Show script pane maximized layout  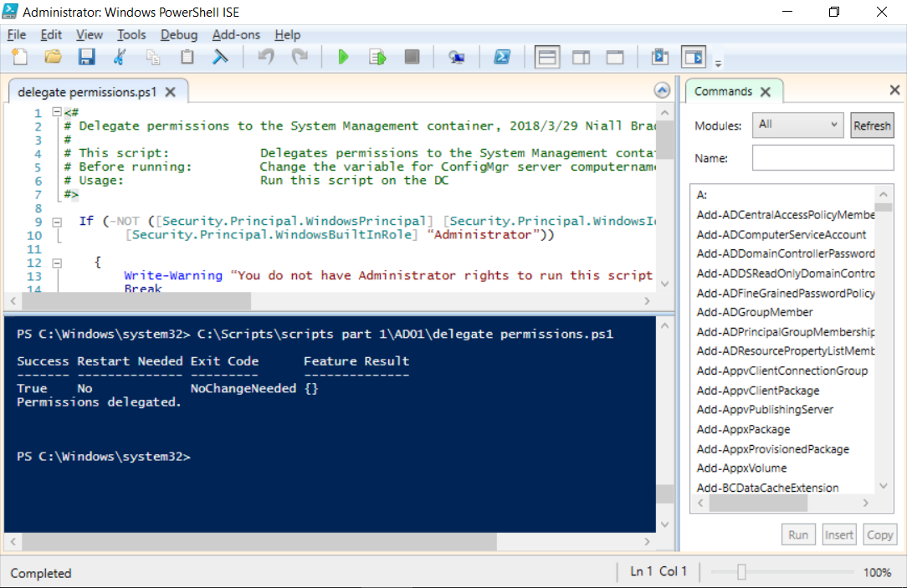pyautogui.click(x=615, y=57)
